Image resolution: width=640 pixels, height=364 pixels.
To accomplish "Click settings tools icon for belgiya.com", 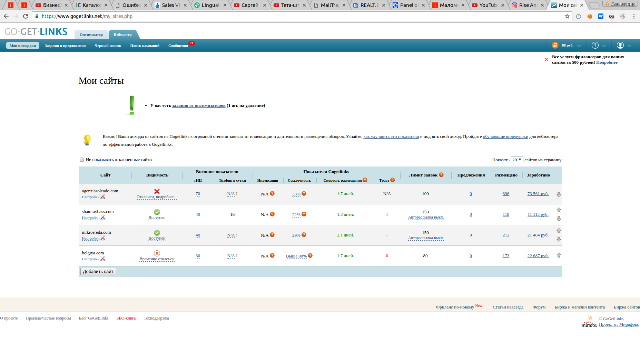I will (x=103, y=259).
